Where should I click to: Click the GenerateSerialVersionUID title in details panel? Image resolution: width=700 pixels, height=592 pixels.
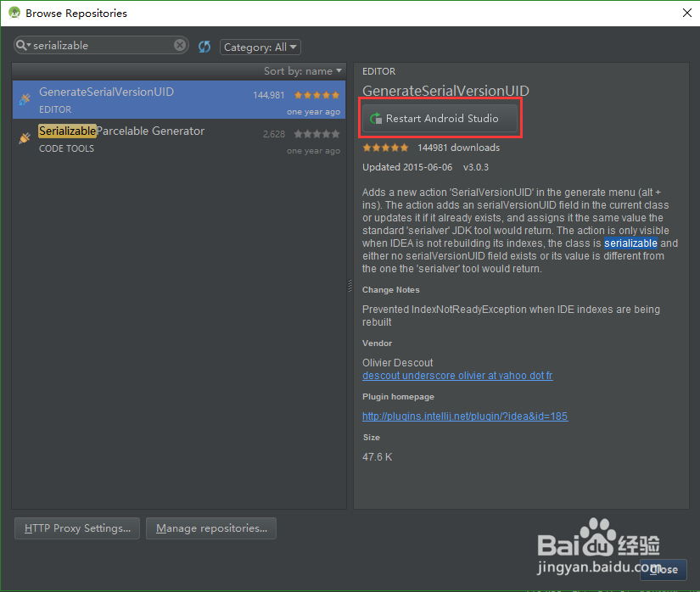[445, 91]
